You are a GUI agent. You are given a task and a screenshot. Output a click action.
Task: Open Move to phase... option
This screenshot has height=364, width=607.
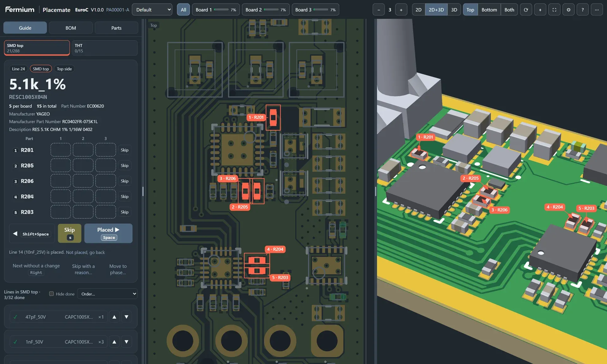pos(118,269)
